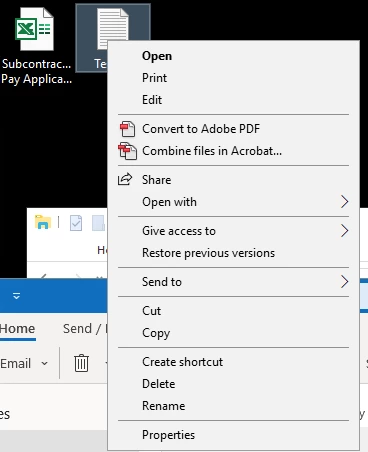
Task: Choose Print from the context menu
Action: coord(233,78)
